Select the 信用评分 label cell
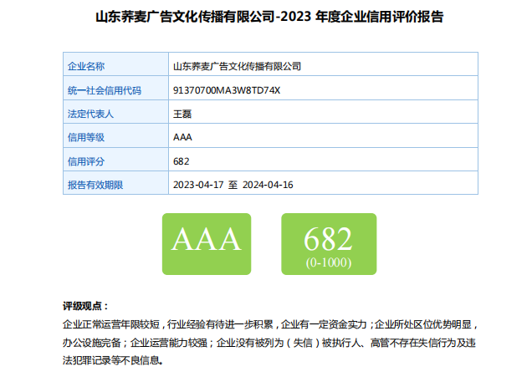 coord(115,159)
